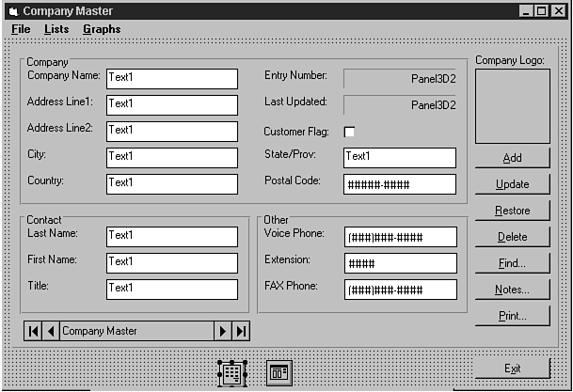This screenshot has height=392, width=573.
Task: Select the window dialog icon at bottom
Action: (x=279, y=372)
